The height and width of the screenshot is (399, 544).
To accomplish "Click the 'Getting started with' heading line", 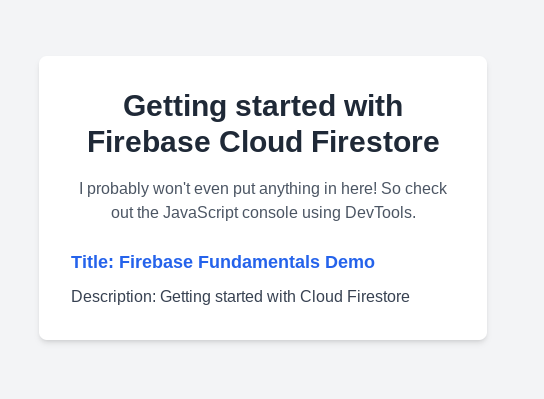I will pyautogui.click(x=263, y=106).
